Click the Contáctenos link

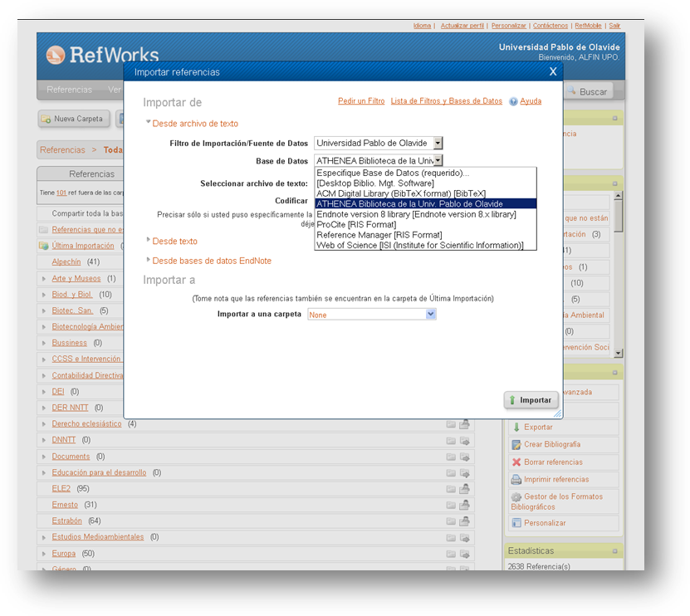coord(551,26)
